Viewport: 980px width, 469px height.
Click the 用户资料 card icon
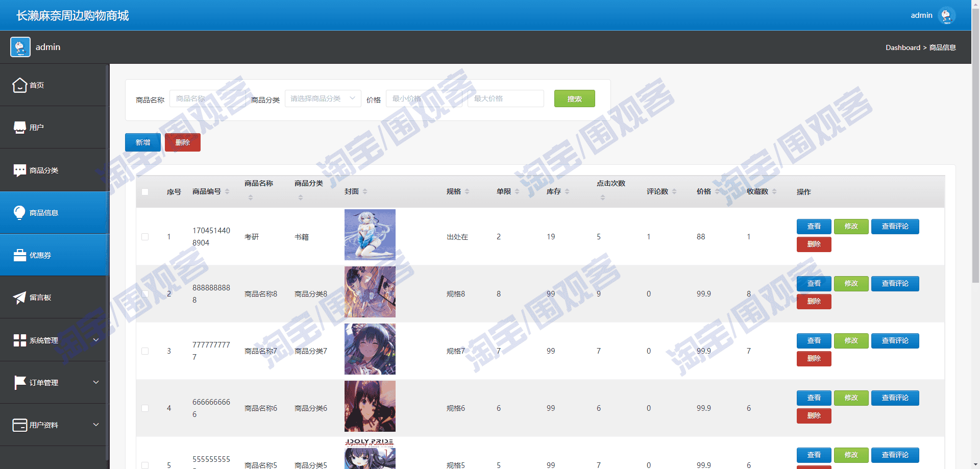19,425
